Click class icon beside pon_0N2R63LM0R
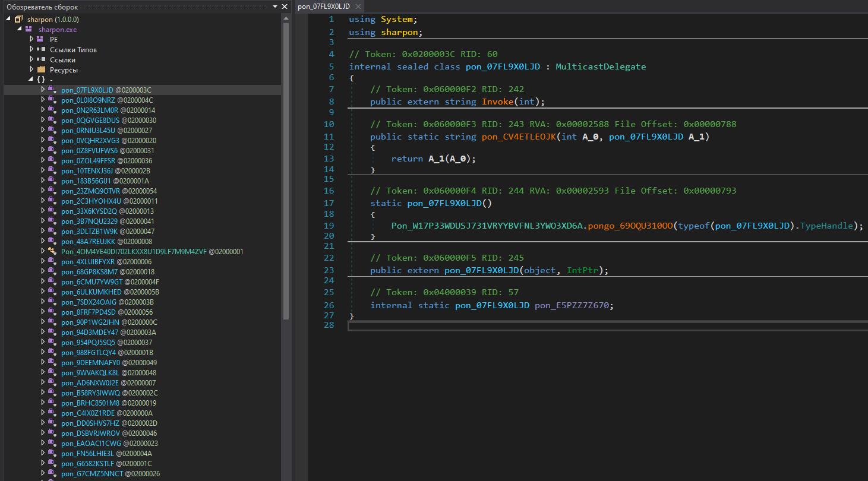This screenshot has height=481, width=868. [x=52, y=110]
